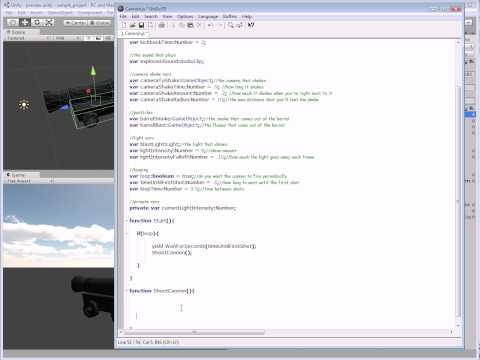Click the Delete icon in UniSciTE toolbar
This screenshot has width=480, height=360.
[x=199, y=25]
